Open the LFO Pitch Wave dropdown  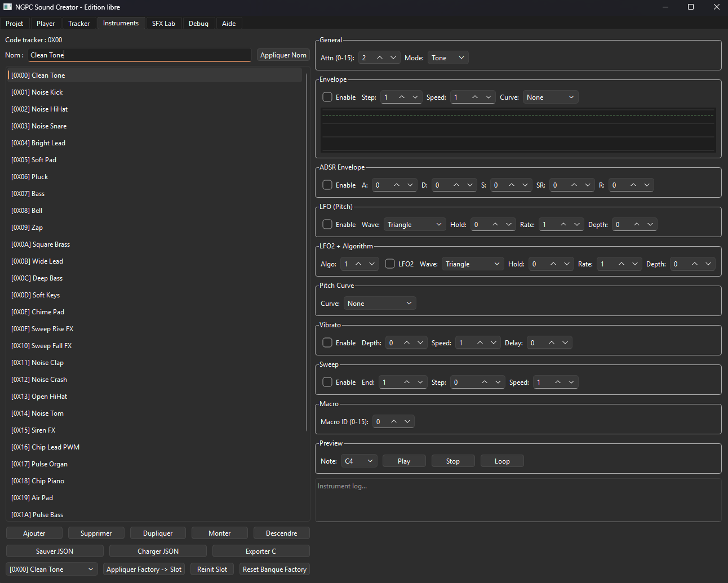point(415,225)
